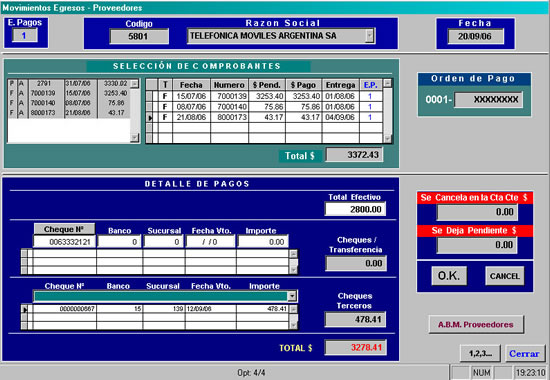Click the Orden de Pago number field
550x380 pixels.
click(488, 100)
